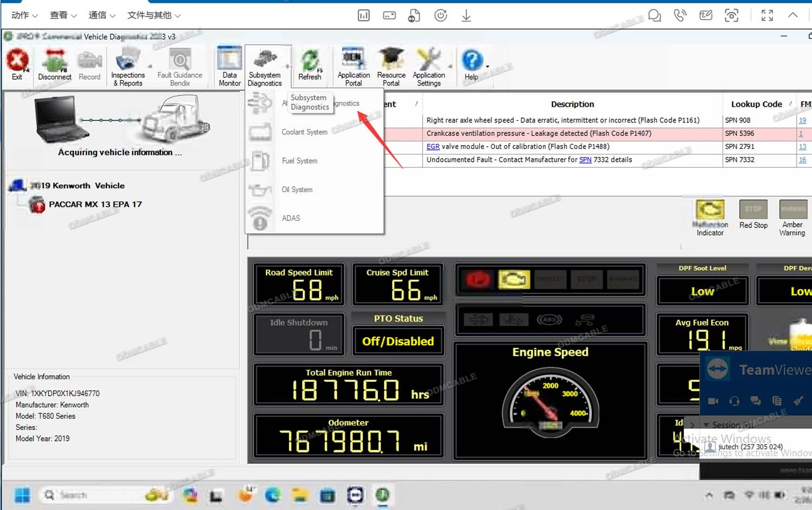The width and height of the screenshot is (812, 510).
Task: Click the Windows Start button
Action: coord(22,495)
